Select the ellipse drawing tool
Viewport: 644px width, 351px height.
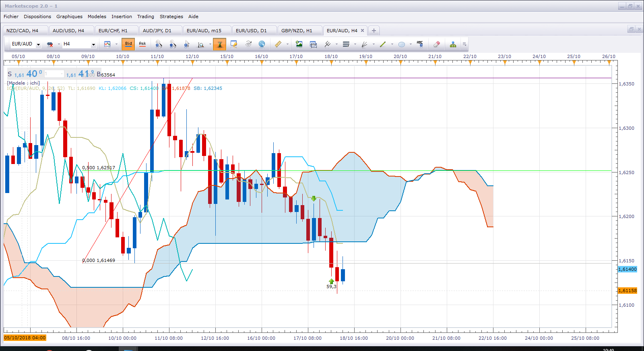[401, 44]
